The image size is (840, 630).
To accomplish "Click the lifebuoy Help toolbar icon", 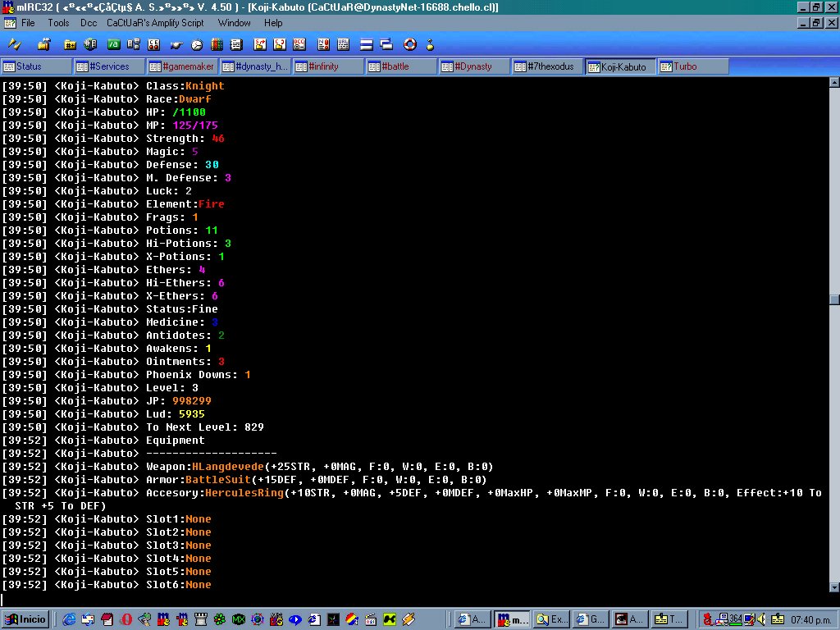I will pos(410,43).
